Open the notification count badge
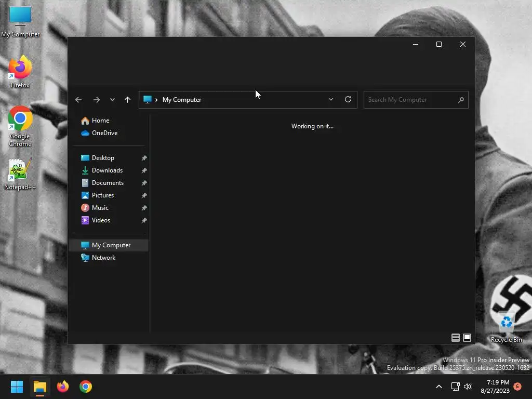Screen dimensions: 532x399 517,387
